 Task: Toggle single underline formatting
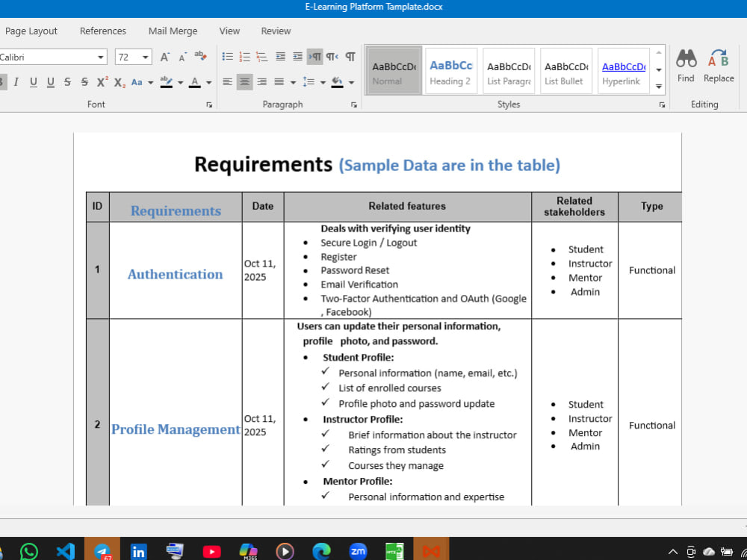pyautogui.click(x=34, y=82)
